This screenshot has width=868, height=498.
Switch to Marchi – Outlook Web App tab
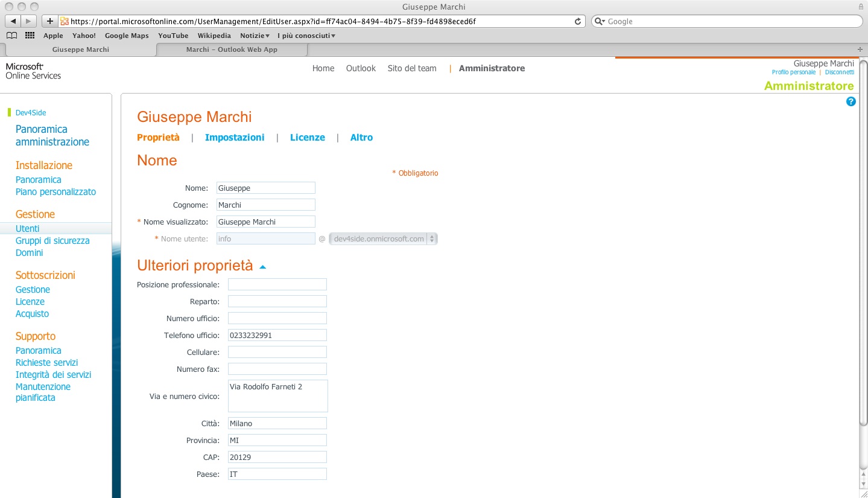click(x=232, y=49)
